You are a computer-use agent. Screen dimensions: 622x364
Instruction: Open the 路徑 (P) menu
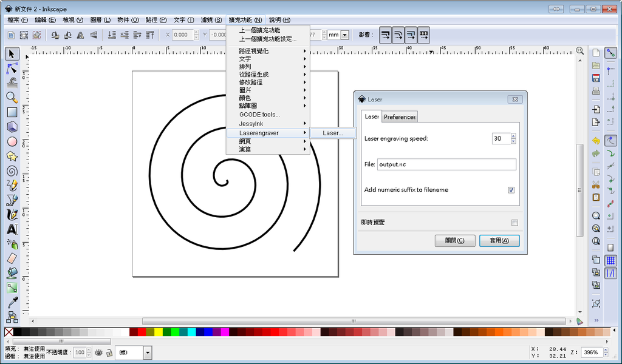(x=156, y=20)
